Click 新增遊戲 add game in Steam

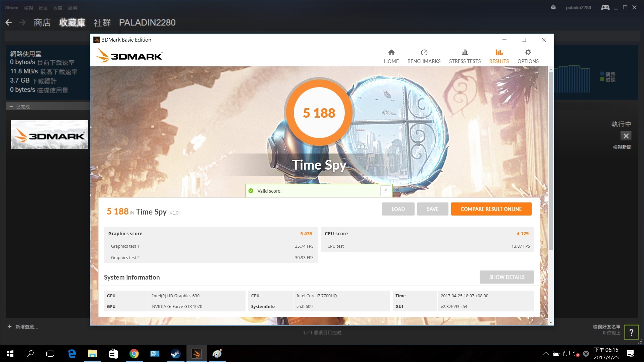pos(23,327)
